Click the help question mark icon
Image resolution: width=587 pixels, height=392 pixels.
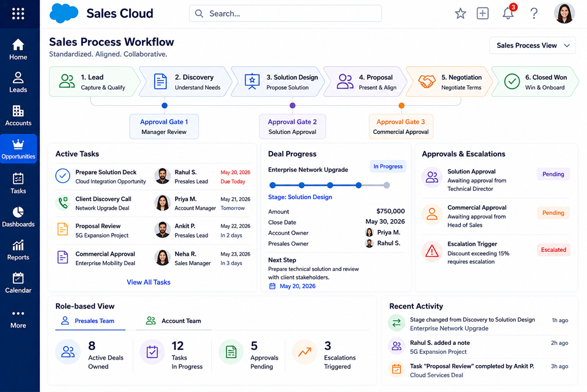534,14
